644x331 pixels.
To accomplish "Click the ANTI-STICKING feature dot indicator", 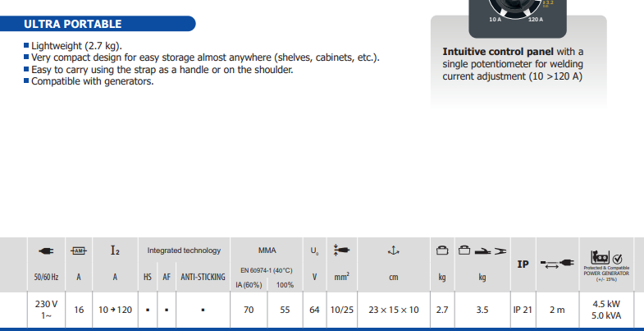I will [x=203, y=310].
